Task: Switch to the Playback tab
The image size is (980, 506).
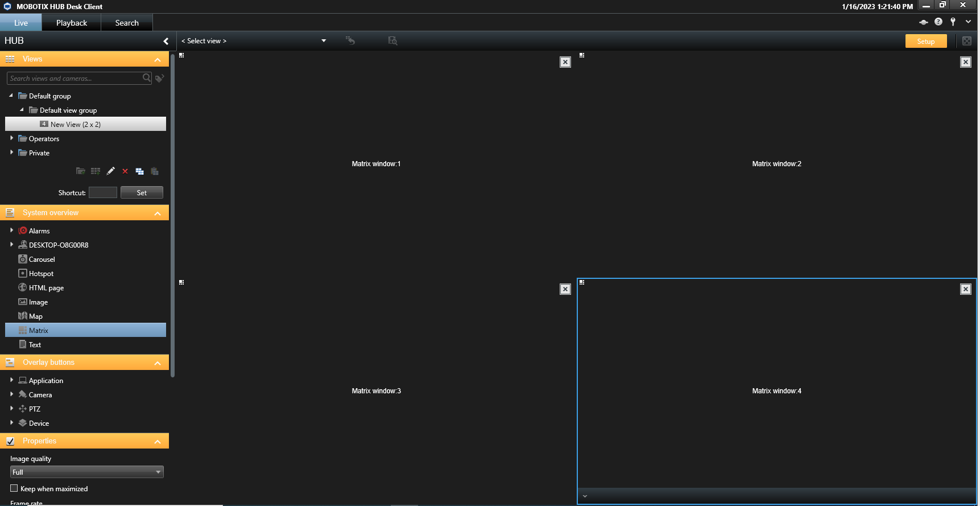Action: 72,23
